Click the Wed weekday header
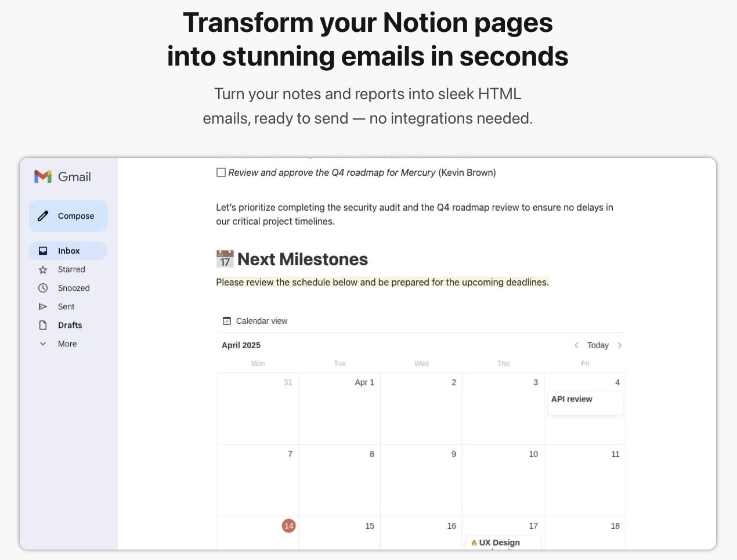Image resolution: width=737 pixels, height=560 pixels. [421, 364]
